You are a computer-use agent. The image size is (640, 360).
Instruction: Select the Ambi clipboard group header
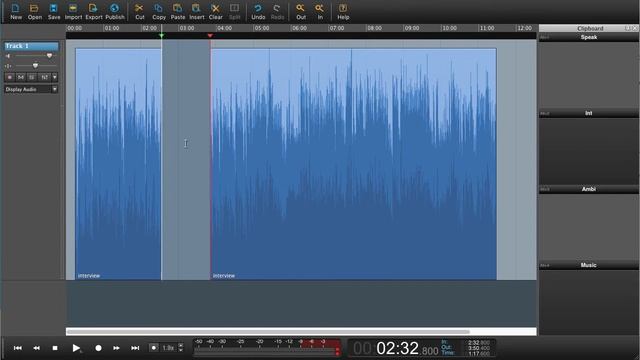[x=589, y=189]
